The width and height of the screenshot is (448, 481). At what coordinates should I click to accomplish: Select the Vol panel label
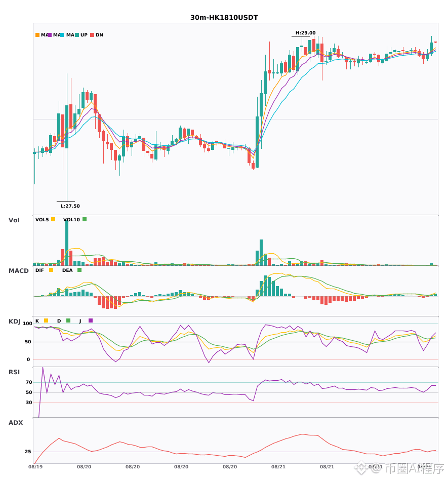click(x=14, y=220)
